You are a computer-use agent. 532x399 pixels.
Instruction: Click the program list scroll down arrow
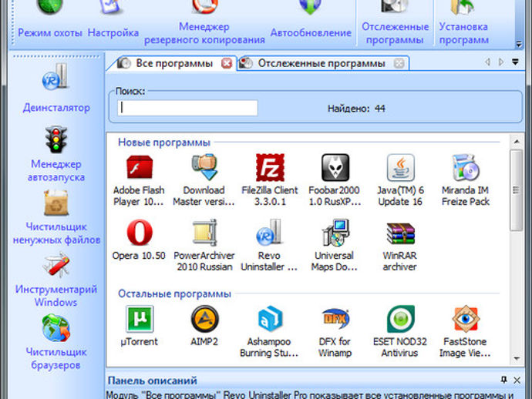pos(517,358)
